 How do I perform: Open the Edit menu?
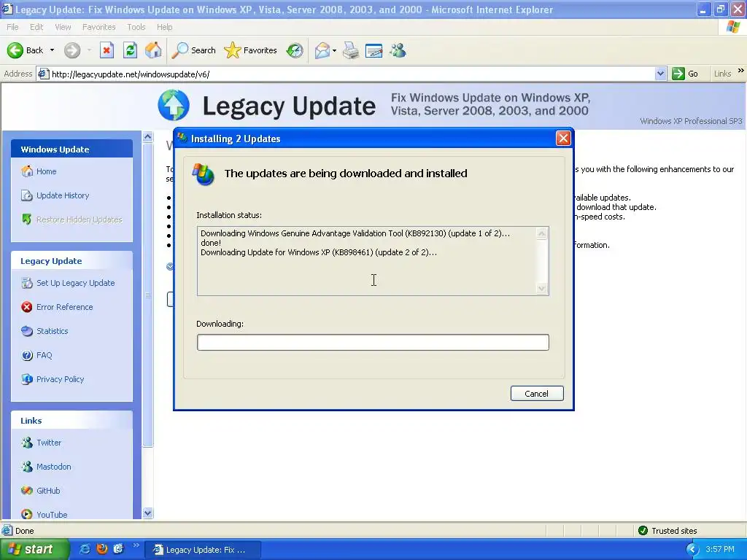click(36, 27)
